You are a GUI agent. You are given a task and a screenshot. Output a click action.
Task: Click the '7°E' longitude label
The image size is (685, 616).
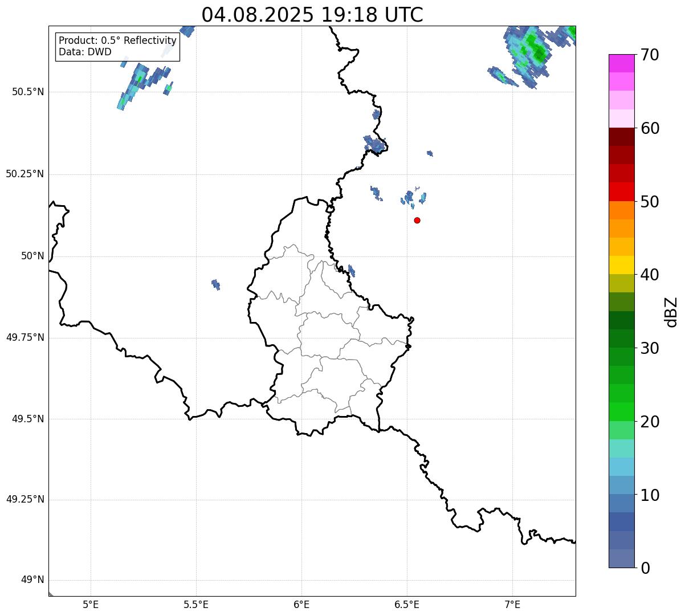[x=512, y=604]
